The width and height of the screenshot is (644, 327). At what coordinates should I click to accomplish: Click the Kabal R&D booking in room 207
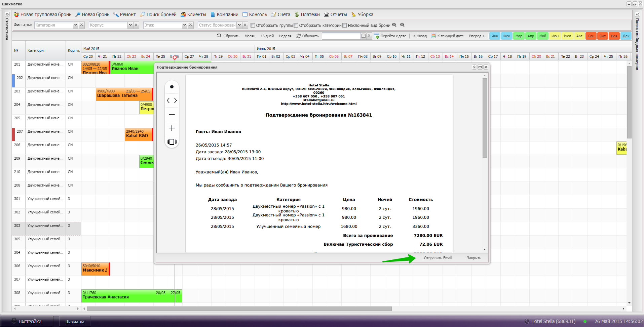tap(139, 134)
